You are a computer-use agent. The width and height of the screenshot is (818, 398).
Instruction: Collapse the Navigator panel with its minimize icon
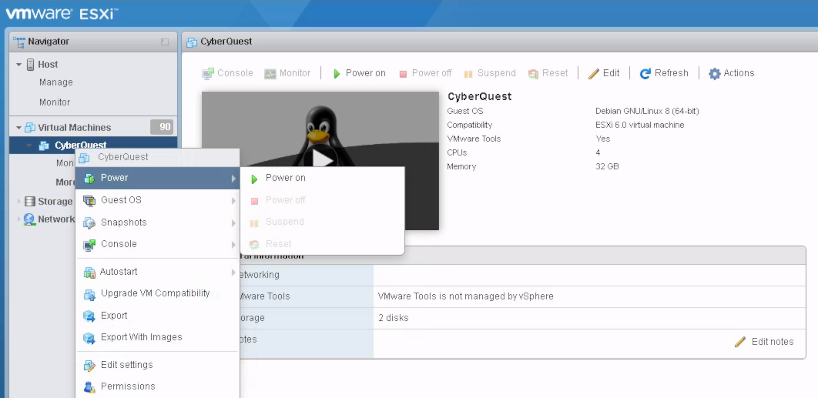point(165,42)
